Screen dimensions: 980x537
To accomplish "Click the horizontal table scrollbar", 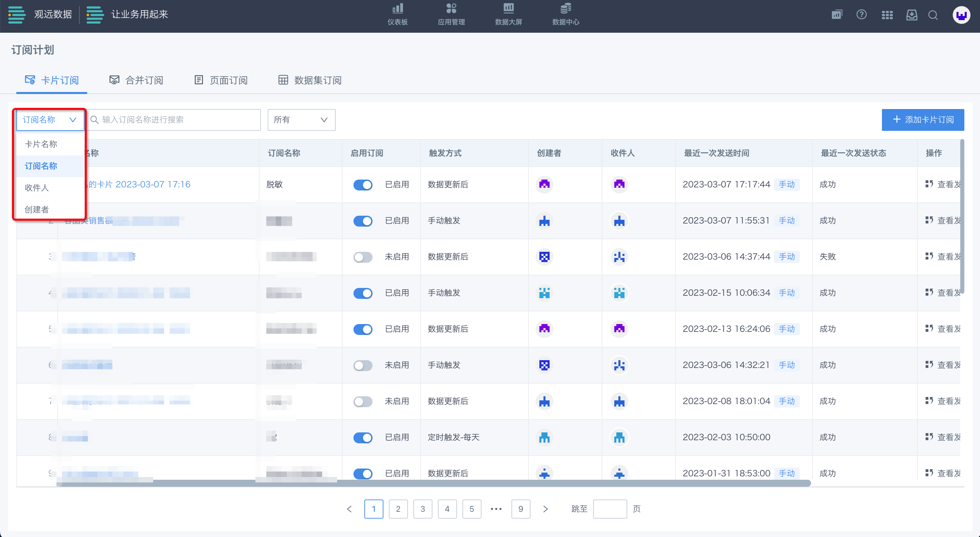I will pyautogui.click(x=434, y=483).
